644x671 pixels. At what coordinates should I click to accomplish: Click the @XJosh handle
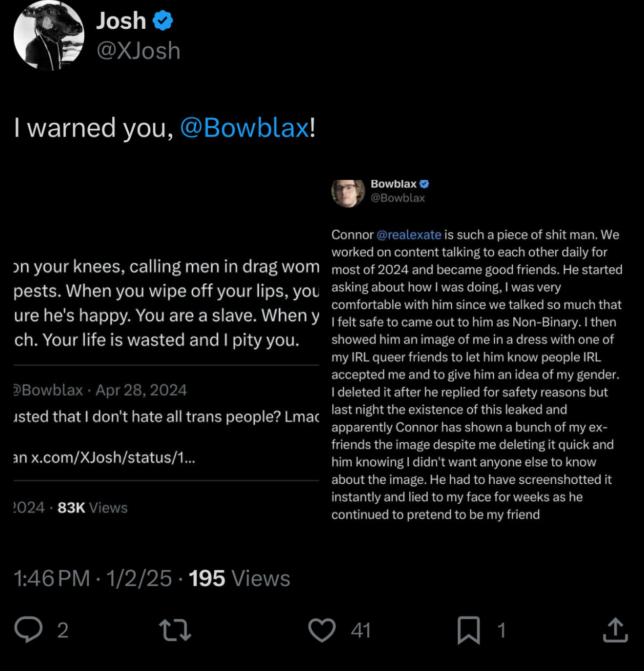[139, 51]
